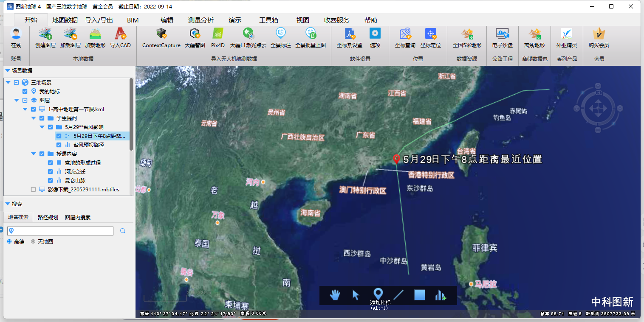Image resolution: width=644 pixels, height=322 pixels.
Task: Click 加载图层 icon
Action: pyautogui.click(x=70, y=34)
